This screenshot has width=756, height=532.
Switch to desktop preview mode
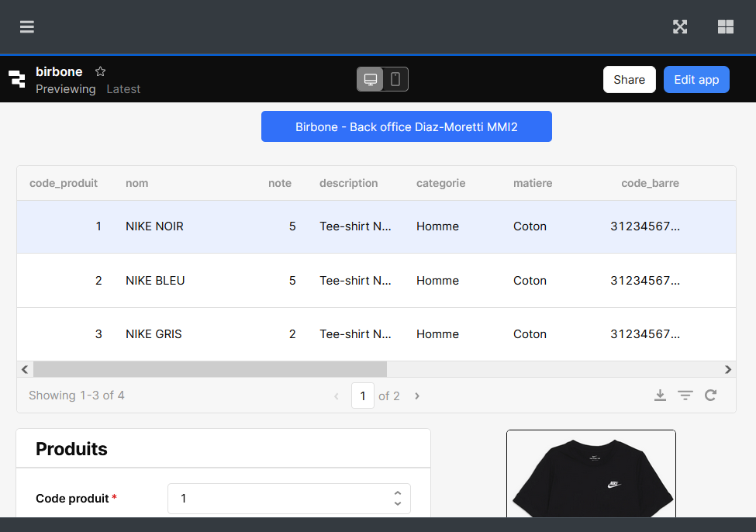(x=371, y=79)
